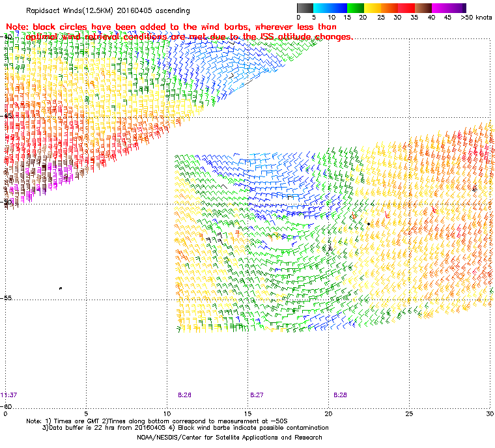The image size is (495, 448).
Task: Pick the orange 25-30 knots color bar segment
Action: click(x=389, y=8)
